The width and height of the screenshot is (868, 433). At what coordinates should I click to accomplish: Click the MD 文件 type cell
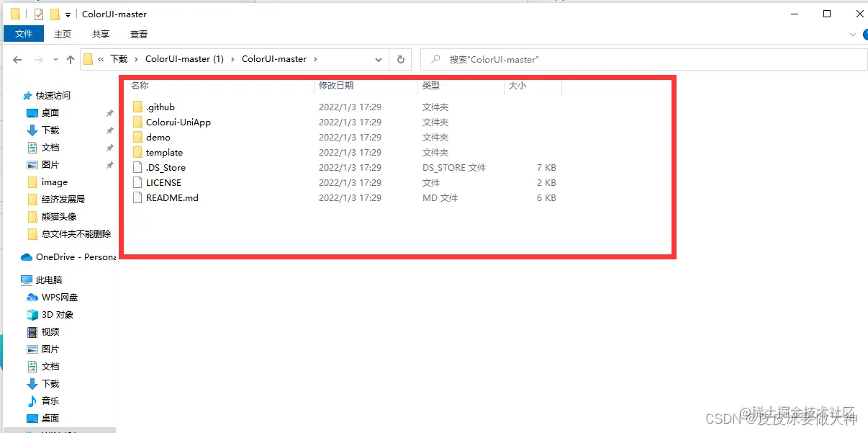(440, 198)
